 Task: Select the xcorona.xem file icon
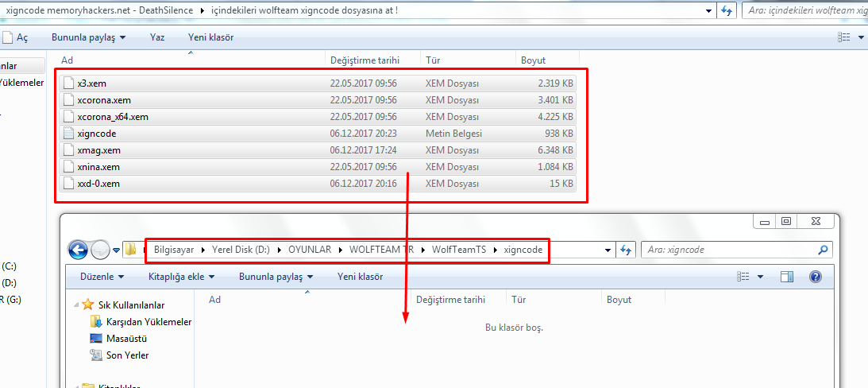click(x=68, y=100)
